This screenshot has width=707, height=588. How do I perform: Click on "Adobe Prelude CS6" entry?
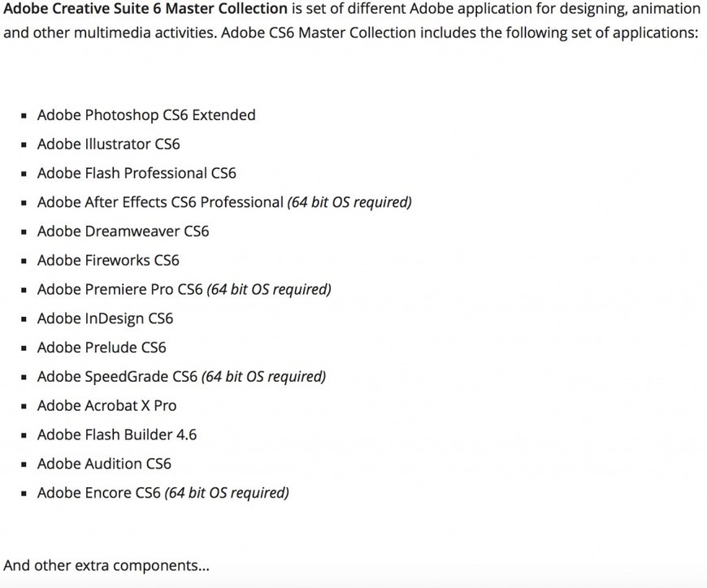(x=102, y=348)
